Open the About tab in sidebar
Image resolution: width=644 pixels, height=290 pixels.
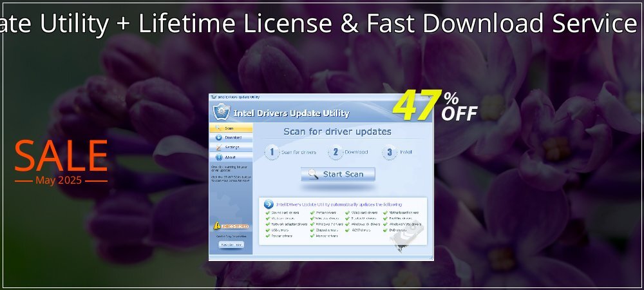[231, 157]
